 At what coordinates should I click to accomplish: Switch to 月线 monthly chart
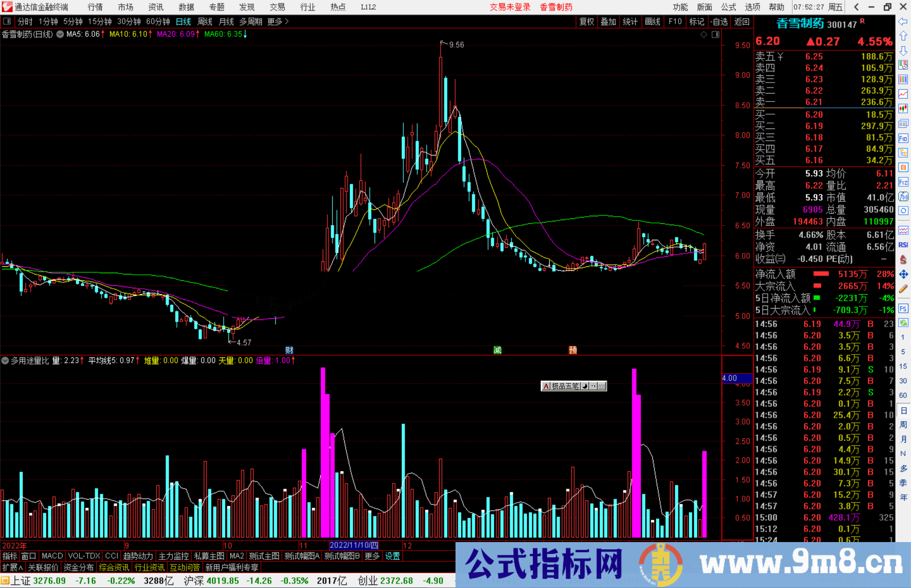coord(226,21)
